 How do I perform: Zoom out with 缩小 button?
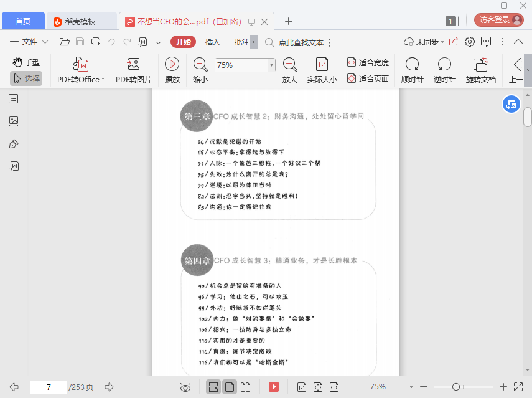pyautogui.click(x=200, y=70)
